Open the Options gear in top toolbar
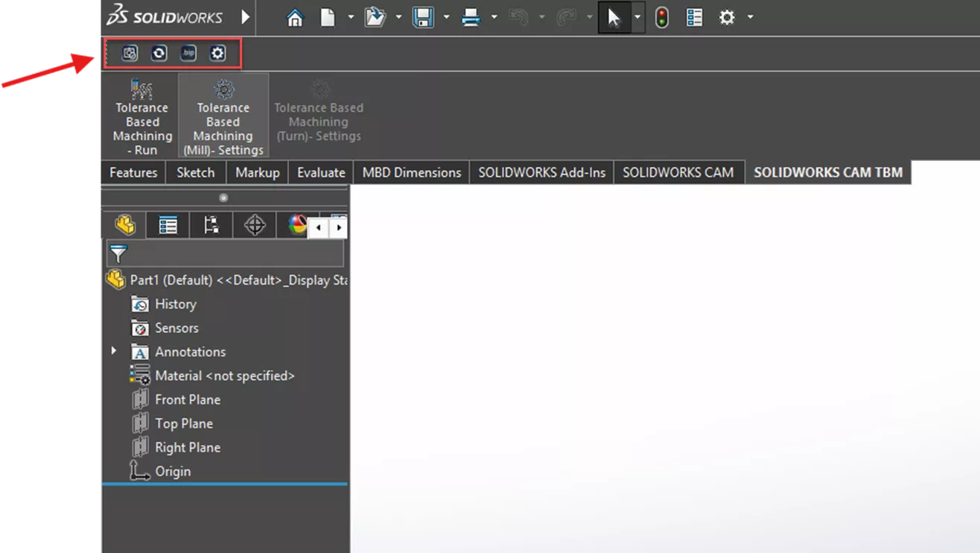Screen dimensions: 980x553 (727, 17)
